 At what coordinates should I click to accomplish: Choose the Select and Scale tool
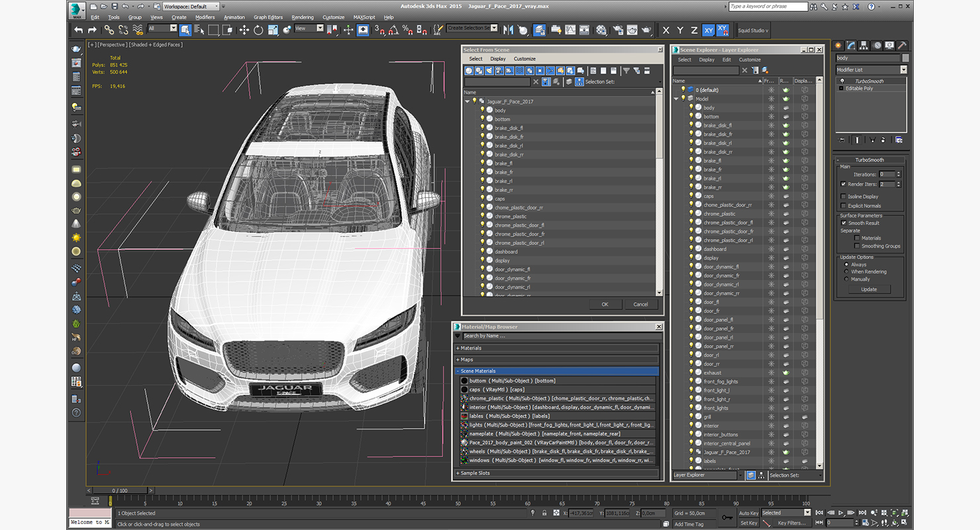tap(273, 30)
